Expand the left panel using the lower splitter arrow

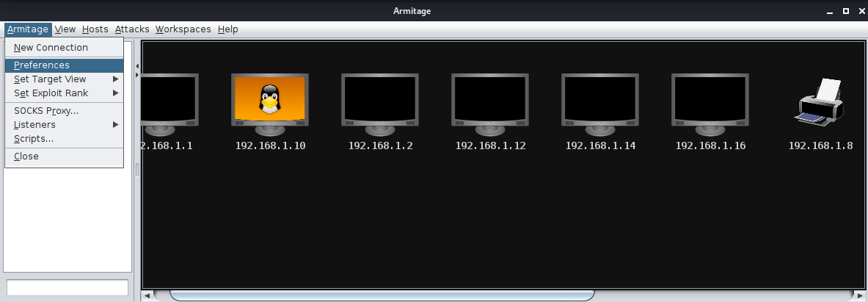137,74
